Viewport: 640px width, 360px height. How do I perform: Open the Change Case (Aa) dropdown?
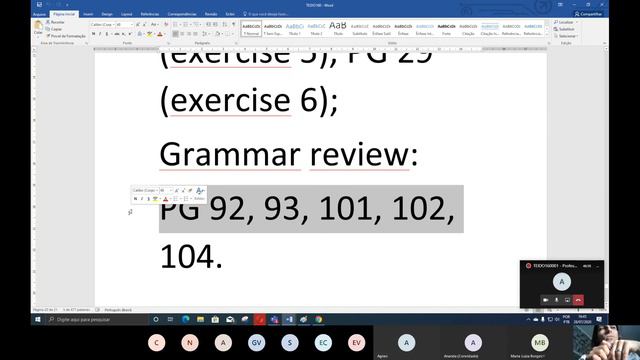[x=155, y=24]
